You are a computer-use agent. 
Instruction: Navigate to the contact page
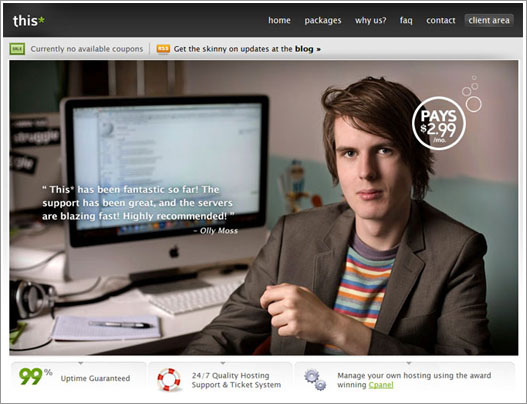pos(441,21)
